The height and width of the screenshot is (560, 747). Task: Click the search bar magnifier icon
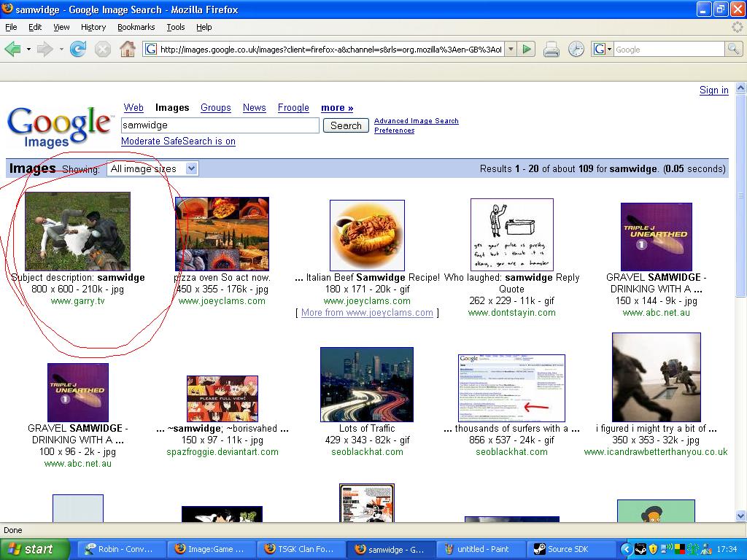[x=733, y=49]
